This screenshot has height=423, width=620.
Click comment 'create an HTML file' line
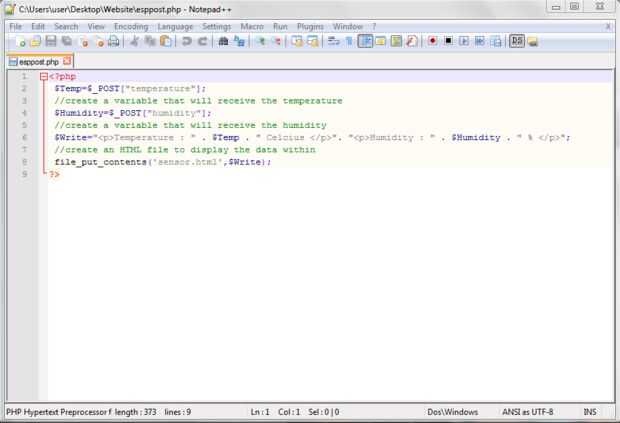click(185, 150)
